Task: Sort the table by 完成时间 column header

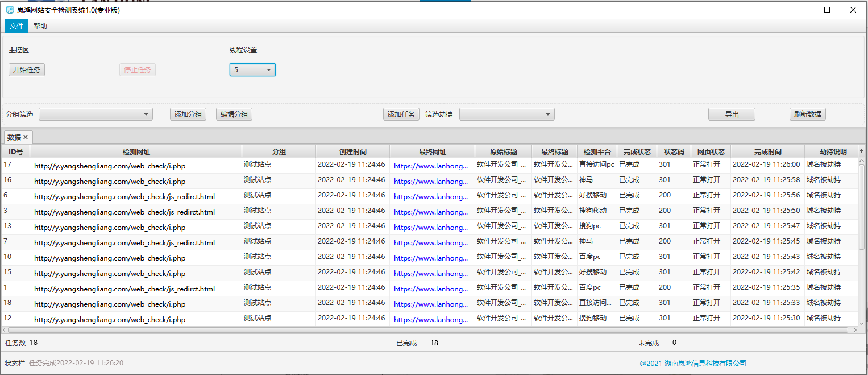Action: click(x=767, y=152)
